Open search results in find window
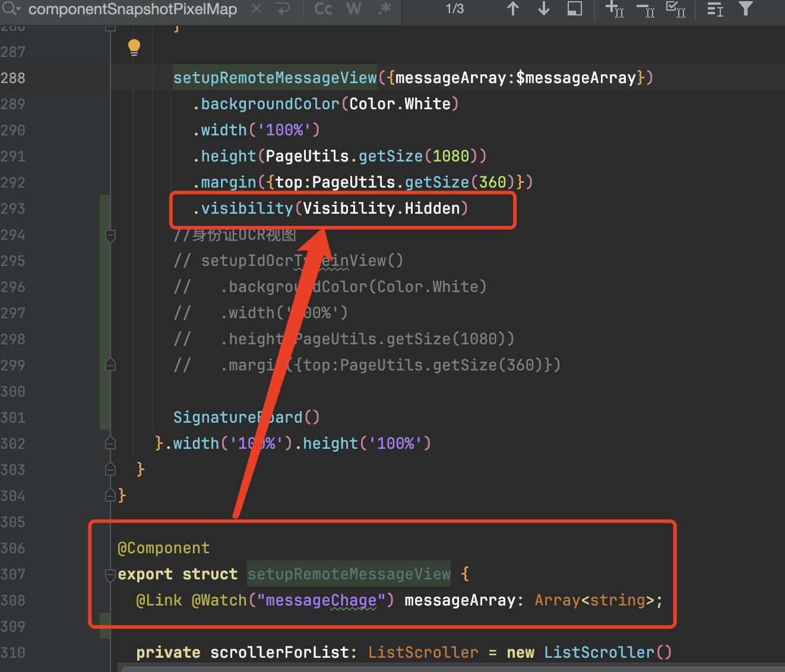The image size is (785, 672). [575, 9]
